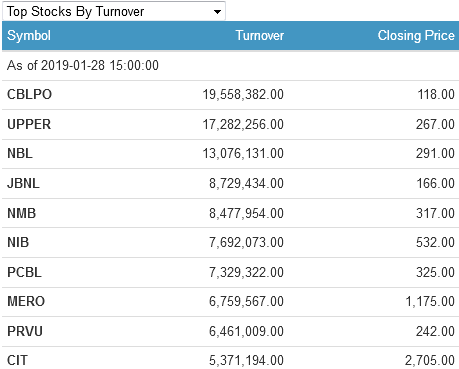Click the As of 2019-01-28 date row
The height and width of the screenshot is (369, 459).
point(230,65)
